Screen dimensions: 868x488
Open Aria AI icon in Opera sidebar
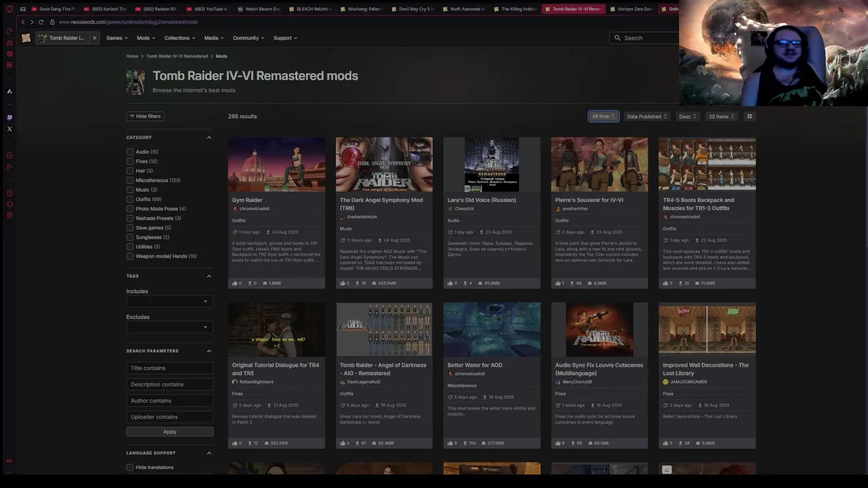tap(9, 91)
